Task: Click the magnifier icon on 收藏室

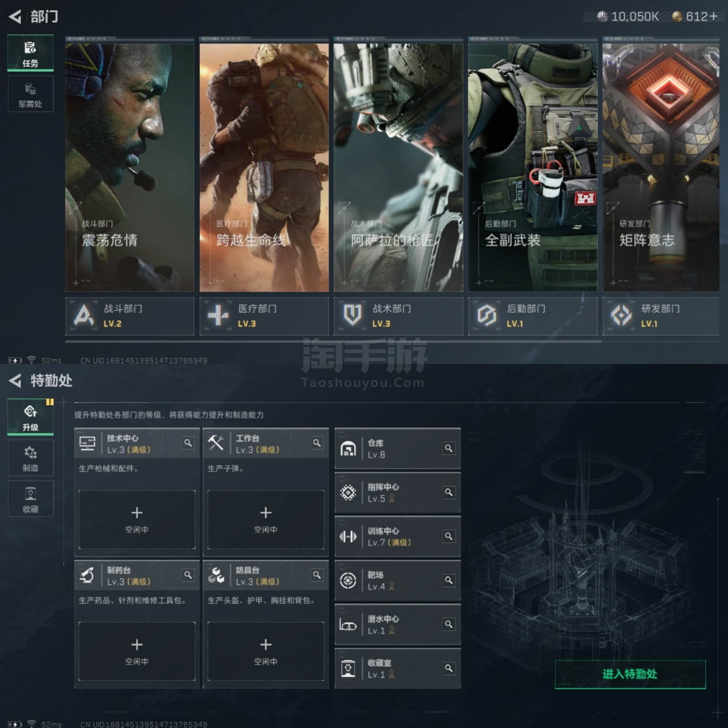Action: click(449, 668)
